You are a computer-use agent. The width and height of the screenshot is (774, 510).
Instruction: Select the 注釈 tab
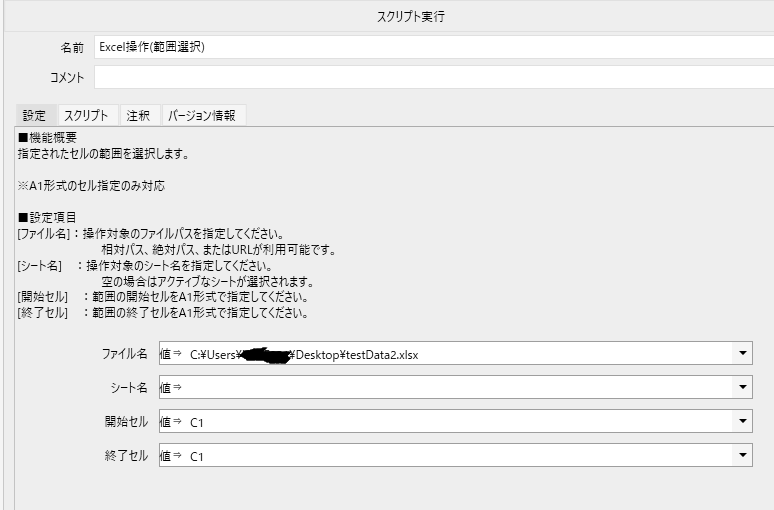(138, 115)
